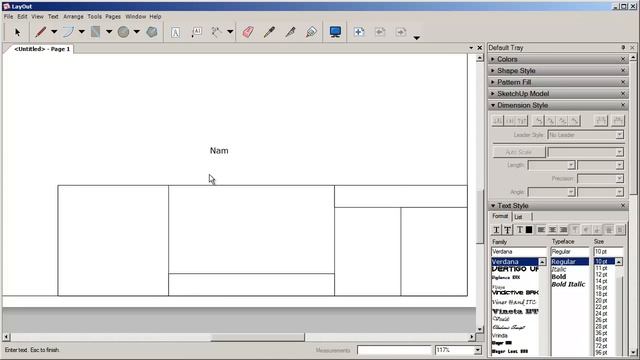
Task: Activate the Text box tool
Action: pyautogui.click(x=176, y=32)
